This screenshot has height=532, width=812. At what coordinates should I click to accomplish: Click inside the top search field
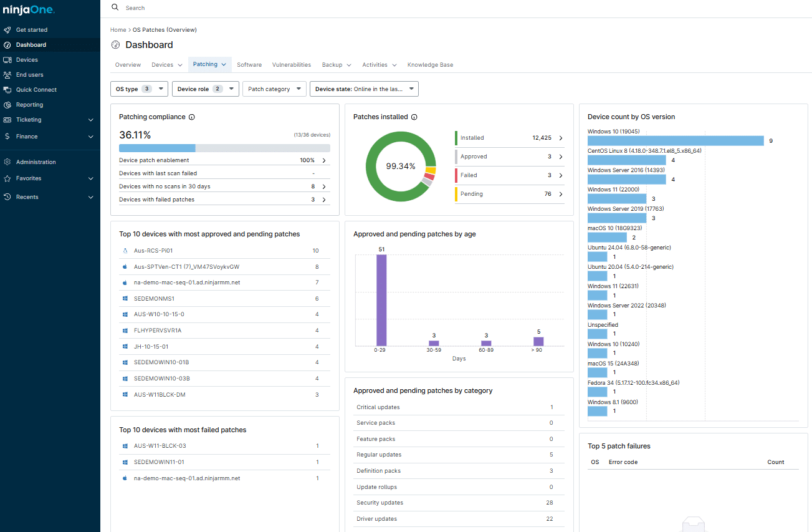coord(187,7)
